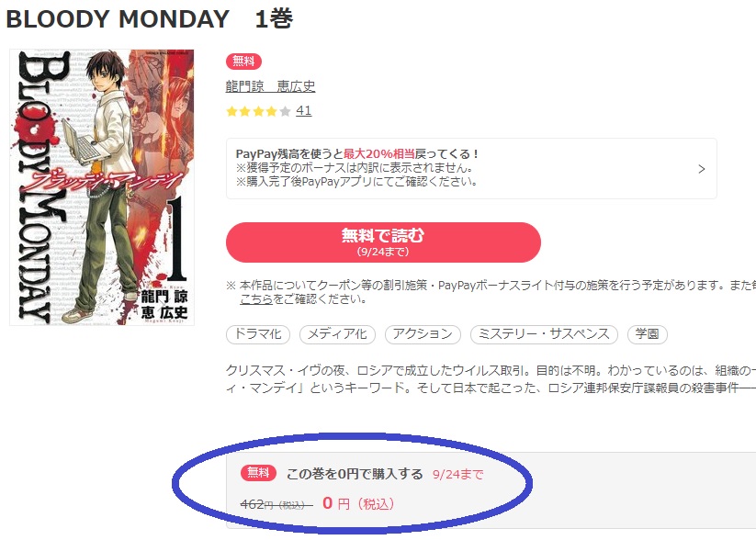The width and height of the screenshot is (756, 540).
Task: Select the アクション genre tag
Action: click(423, 334)
